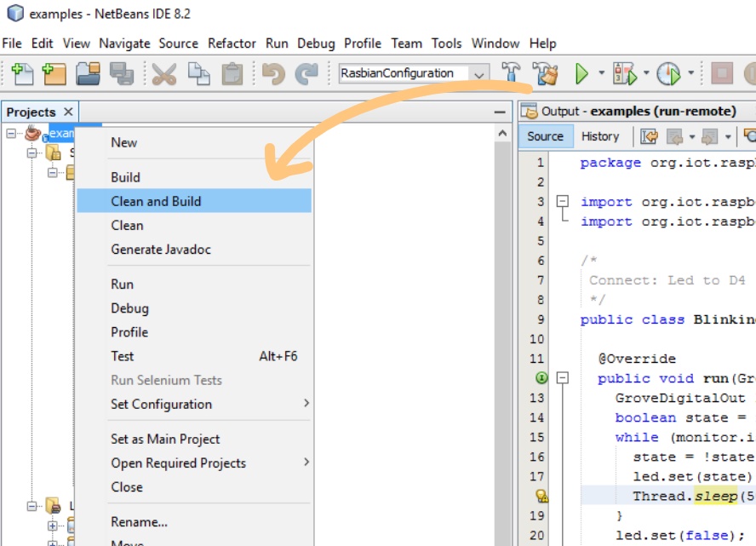Expand the Set Configuration submenu

[x=306, y=403]
